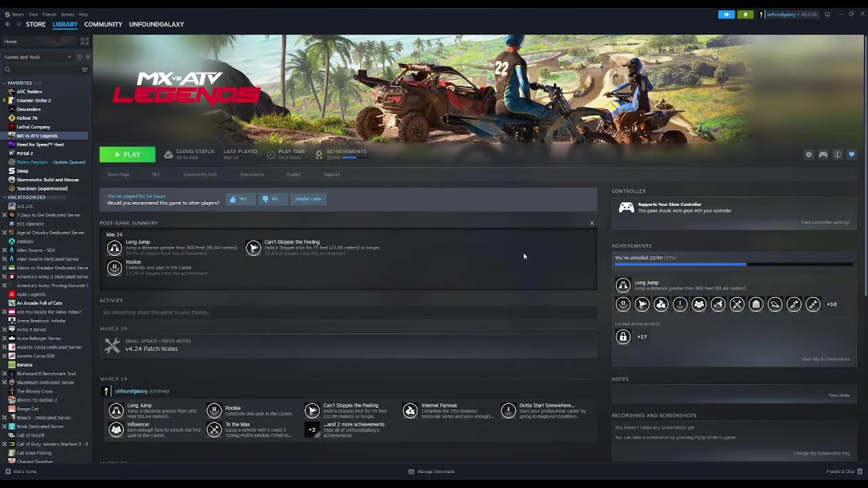This screenshot has width=868, height=488.
Task: Click the recent activity clock icon in sidebar
Action: [x=79, y=57]
